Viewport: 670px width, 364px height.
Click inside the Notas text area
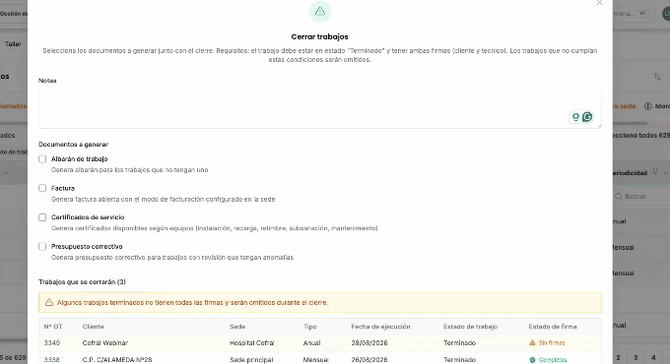coord(320,109)
